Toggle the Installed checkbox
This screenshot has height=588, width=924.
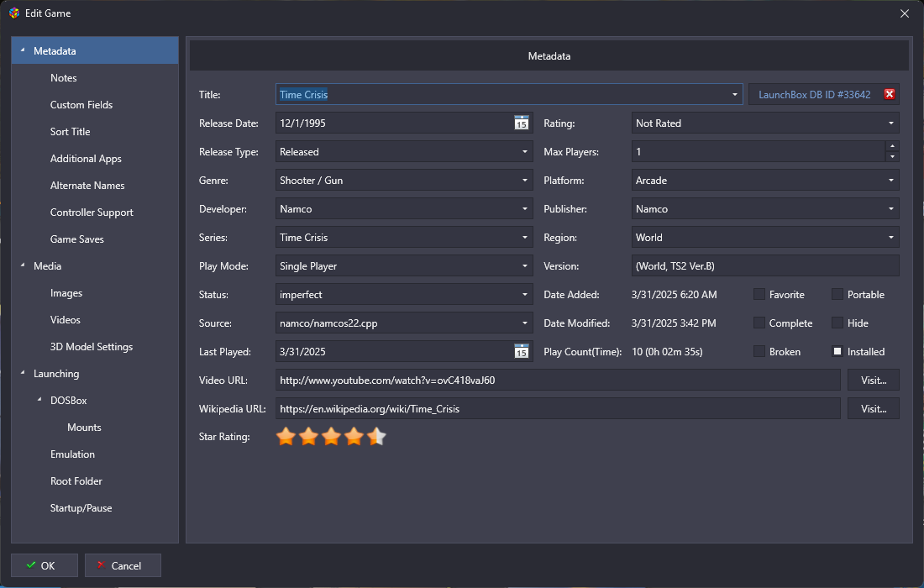coord(837,351)
